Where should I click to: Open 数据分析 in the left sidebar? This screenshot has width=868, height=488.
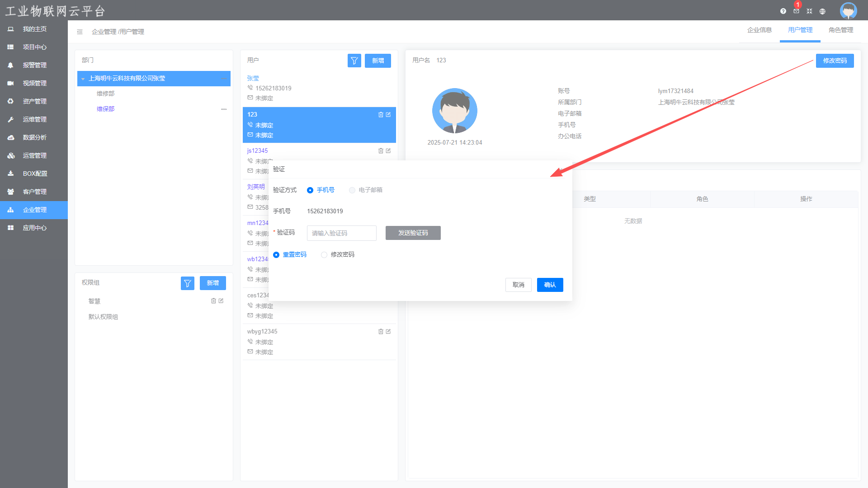pos(34,137)
